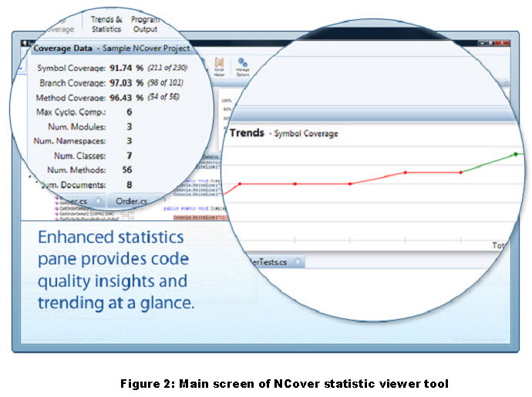Screen dimensions: 532x397
Task: Close the Tests.cs document tab
Action: (298, 262)
